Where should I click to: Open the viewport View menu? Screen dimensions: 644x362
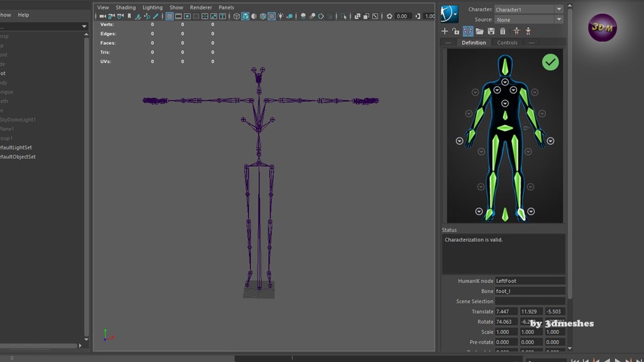103,7
